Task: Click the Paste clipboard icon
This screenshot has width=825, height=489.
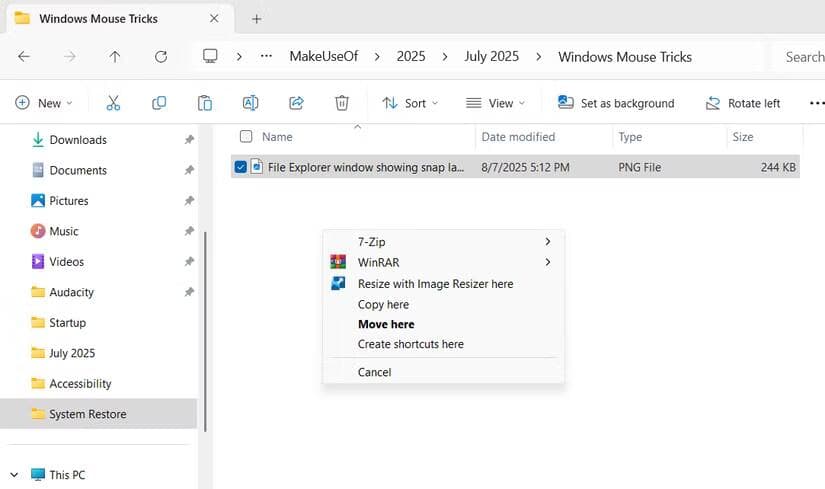Action: (205, 103)
